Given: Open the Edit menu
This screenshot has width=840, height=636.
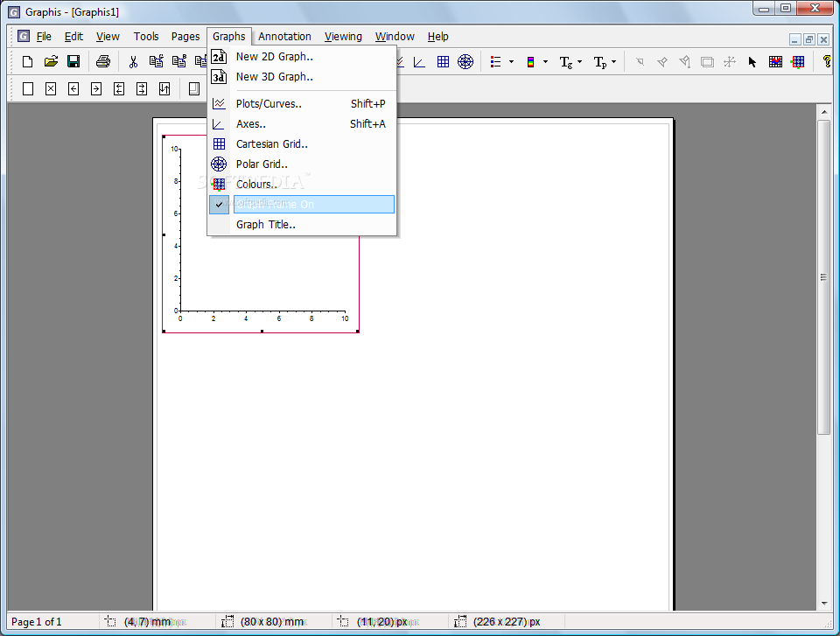Looking at the screenshot, I should point(73,37).
